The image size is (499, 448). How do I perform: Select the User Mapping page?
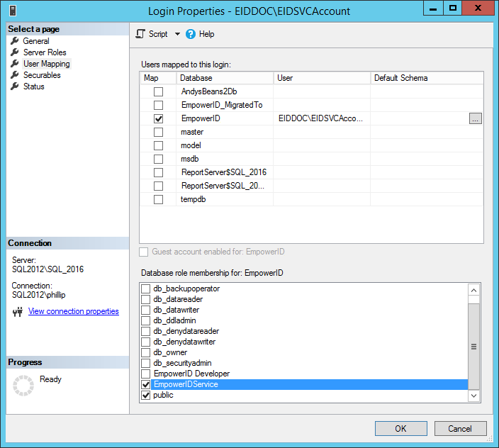47,64
